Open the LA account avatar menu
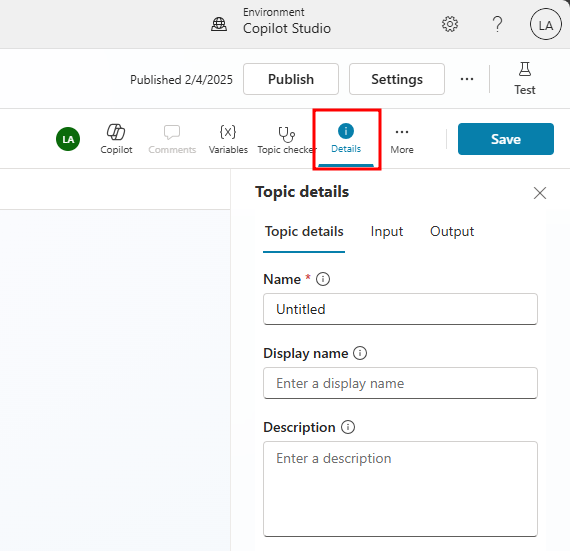This screenshot has height=551, width=570. pos(546,24)
